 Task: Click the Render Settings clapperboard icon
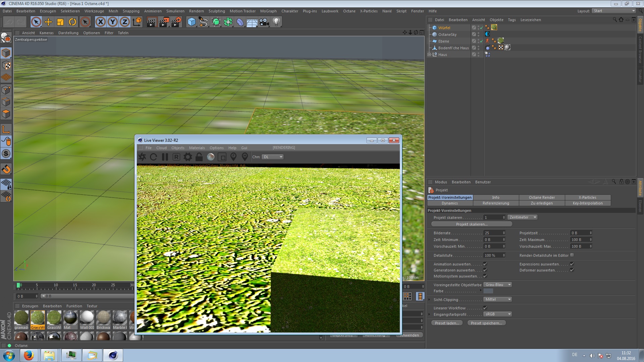point(176,22)
